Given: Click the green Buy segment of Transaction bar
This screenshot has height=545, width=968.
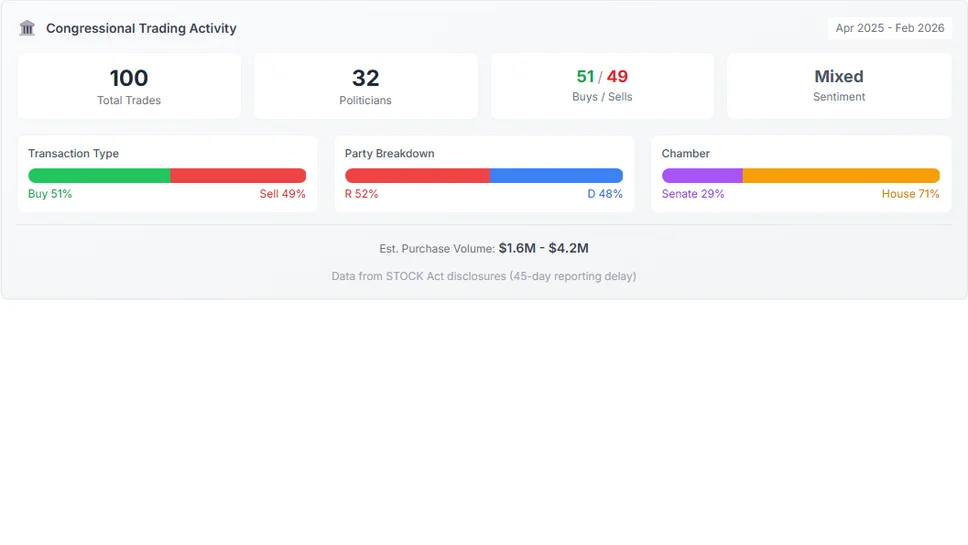Looking at the screenshot, I should pos(99,175).
